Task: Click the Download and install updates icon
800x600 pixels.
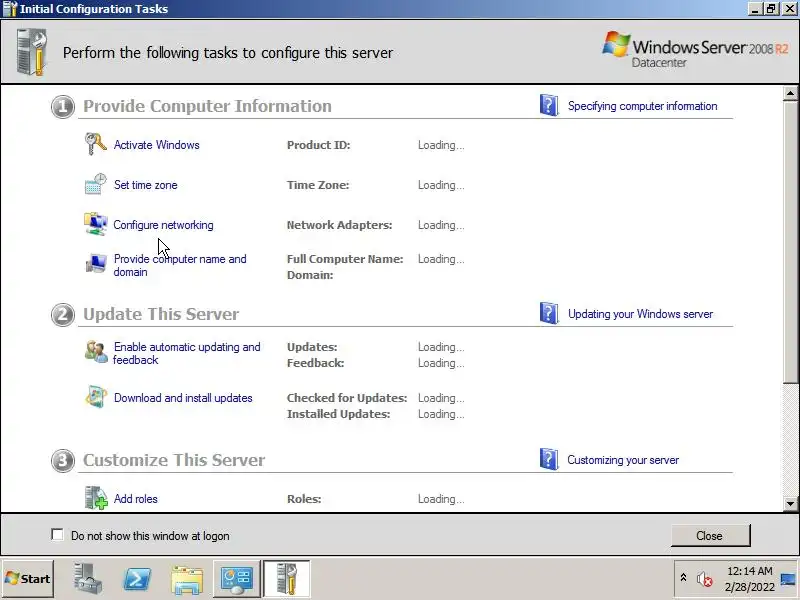Action: (x=95, y=397)
